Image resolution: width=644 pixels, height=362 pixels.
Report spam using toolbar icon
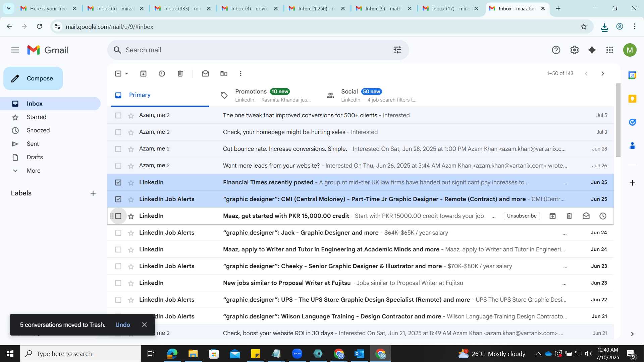tap(162, 73)
